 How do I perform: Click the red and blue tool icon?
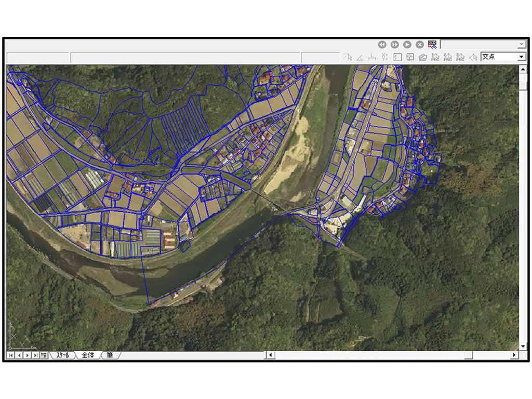(x=432, y=45)
